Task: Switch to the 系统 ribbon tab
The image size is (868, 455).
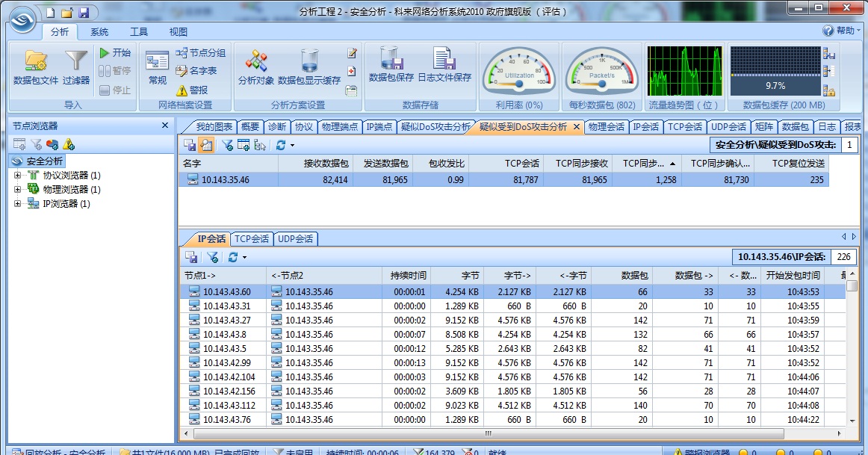Action: pos(99,32)
